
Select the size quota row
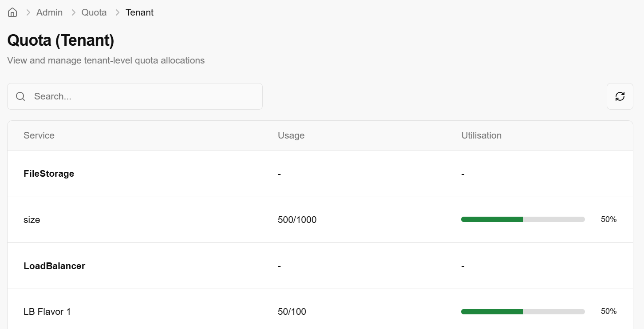coord(32,220)
